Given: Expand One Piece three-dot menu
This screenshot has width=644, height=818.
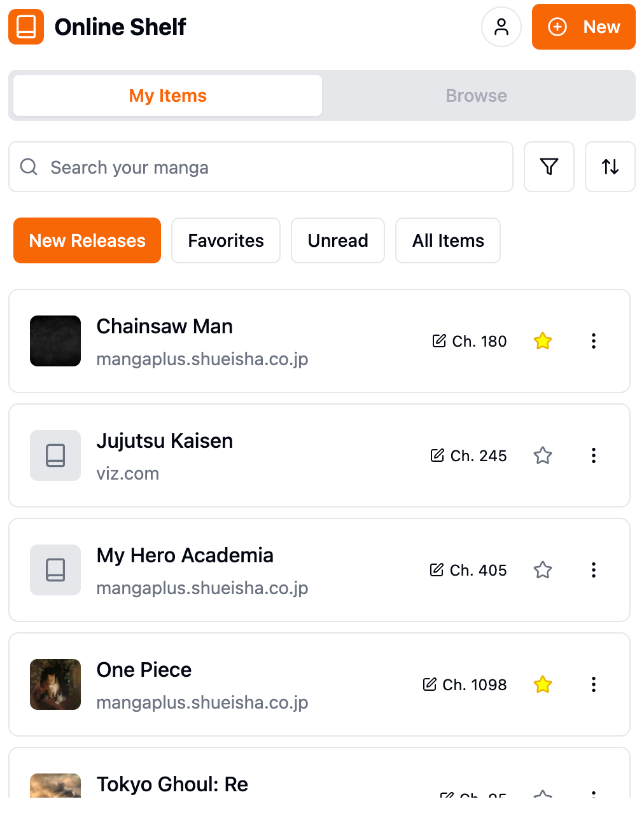Looking at the screenshot, I should (x=593, y=685).
